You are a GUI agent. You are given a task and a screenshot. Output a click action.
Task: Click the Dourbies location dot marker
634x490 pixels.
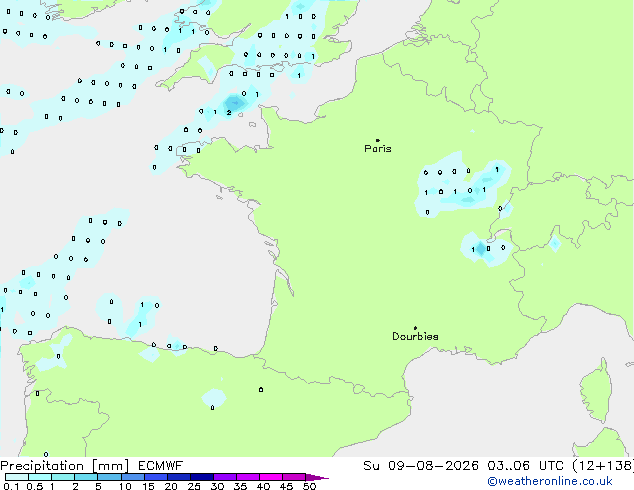click(x=415, y=328)
